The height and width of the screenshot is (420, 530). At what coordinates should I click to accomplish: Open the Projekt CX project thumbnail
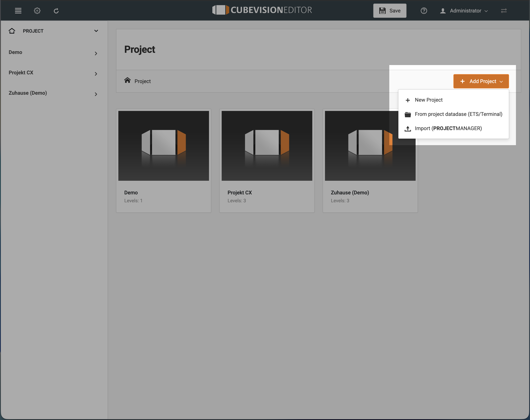pos(267,146)
